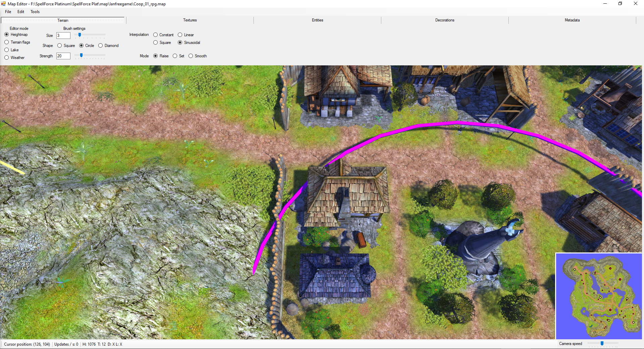Image resolution: width=644 pixels, height=349 pixels.
Task: Minimize the Map Editor window
Action: (x=605, y=4)
